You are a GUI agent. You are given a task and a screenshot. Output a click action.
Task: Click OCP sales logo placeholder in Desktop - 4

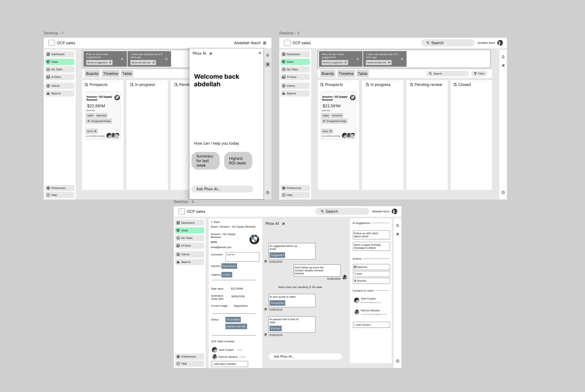pyautogui.click(x=181, y=211)
